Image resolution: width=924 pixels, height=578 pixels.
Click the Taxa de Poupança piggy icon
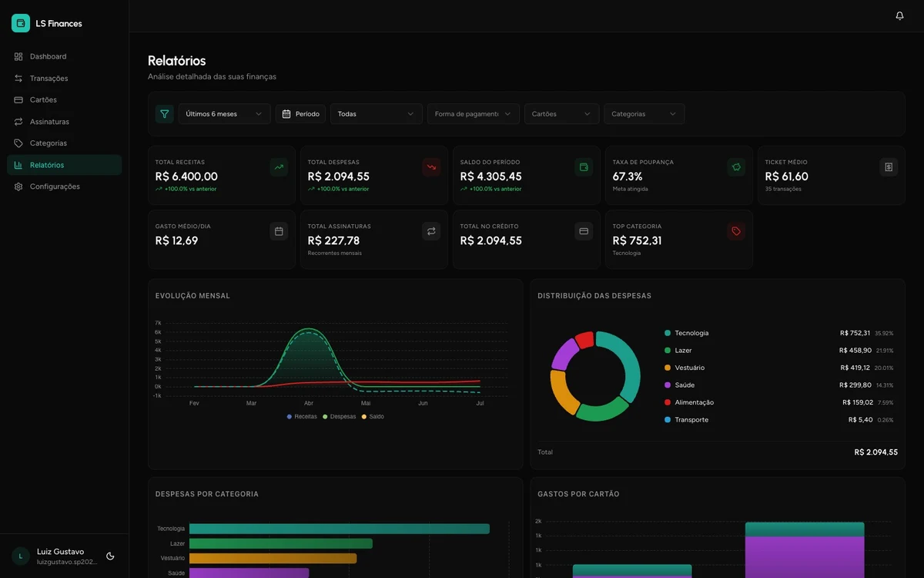(x=736, y=167)
